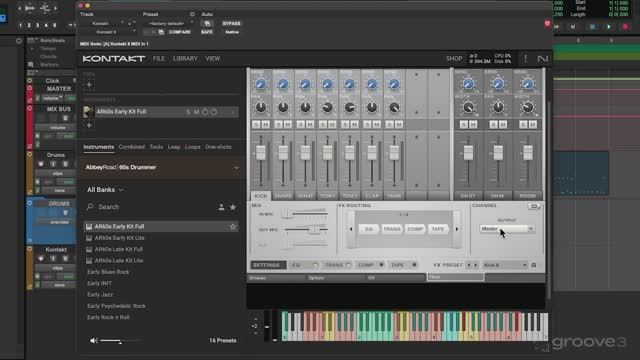
Task: Click the BYPASS button
Action: pos(231,23)
